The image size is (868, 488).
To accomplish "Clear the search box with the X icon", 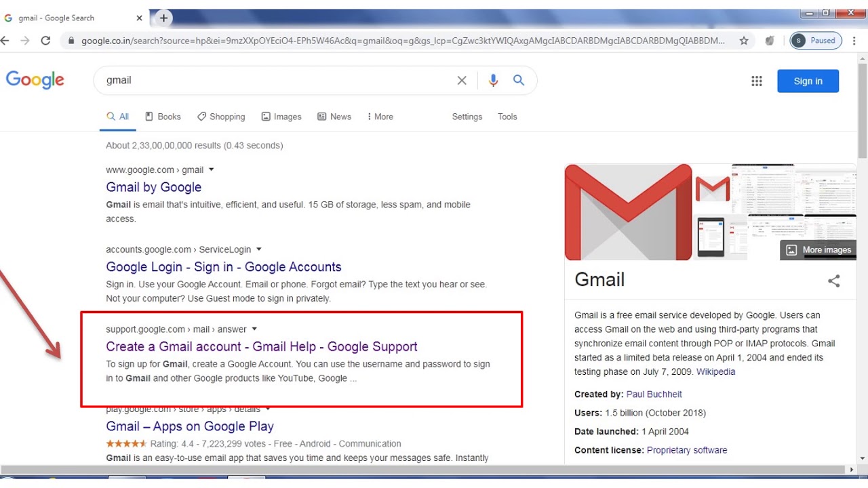I will point(462,81).
